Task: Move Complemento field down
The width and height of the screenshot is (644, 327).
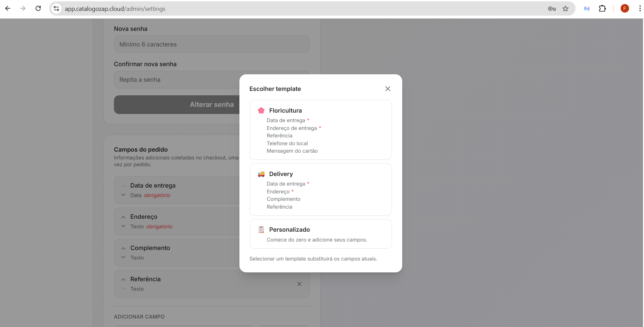Action: (x=123, y=257)
